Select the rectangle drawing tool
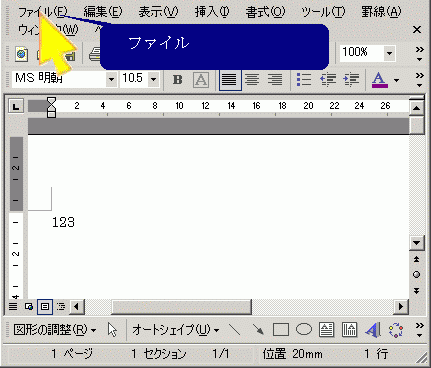431x368 pixels. 281,330
